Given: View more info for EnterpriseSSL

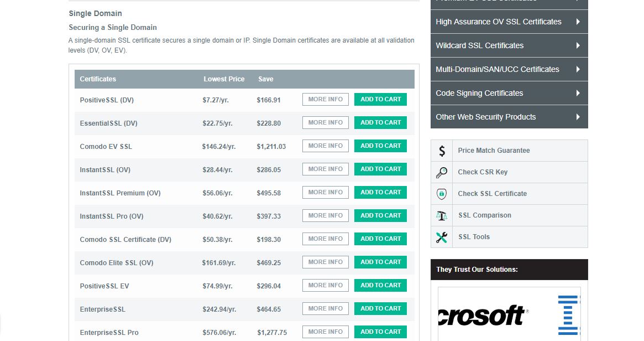Looking at the screenshot, I should pos(325,308).
